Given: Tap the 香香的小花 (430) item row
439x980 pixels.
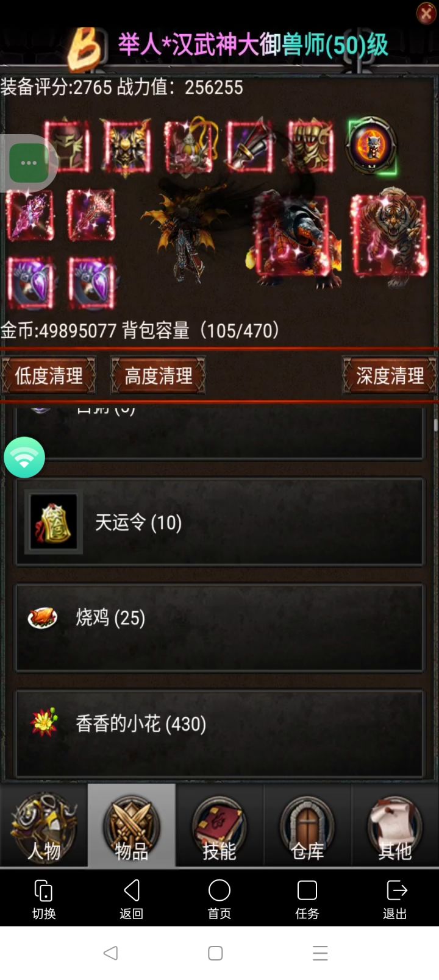Looking at the screenshot, I should [x=220, y=734].
